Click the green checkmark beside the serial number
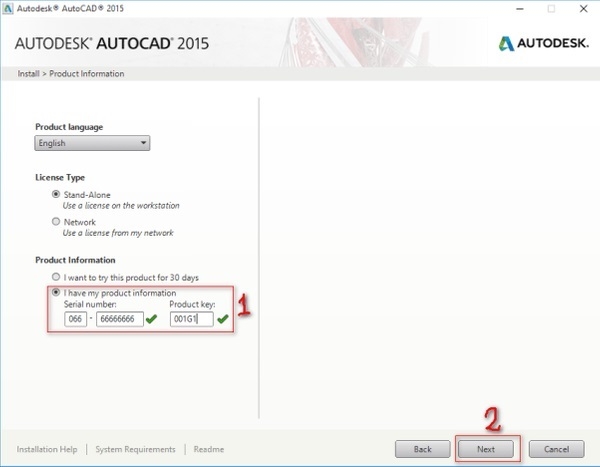The image size is (600, 467). 151,319
